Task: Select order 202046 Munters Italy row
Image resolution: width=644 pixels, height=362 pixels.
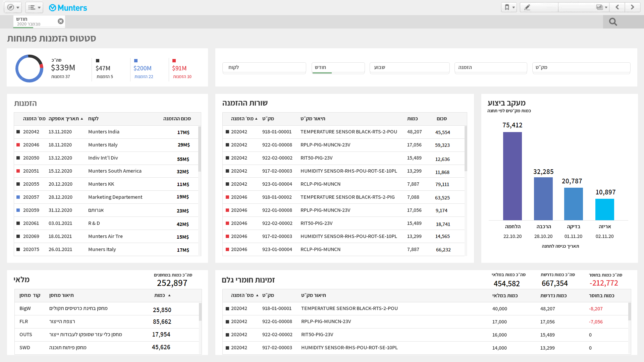Action: [x=103, y=145]
